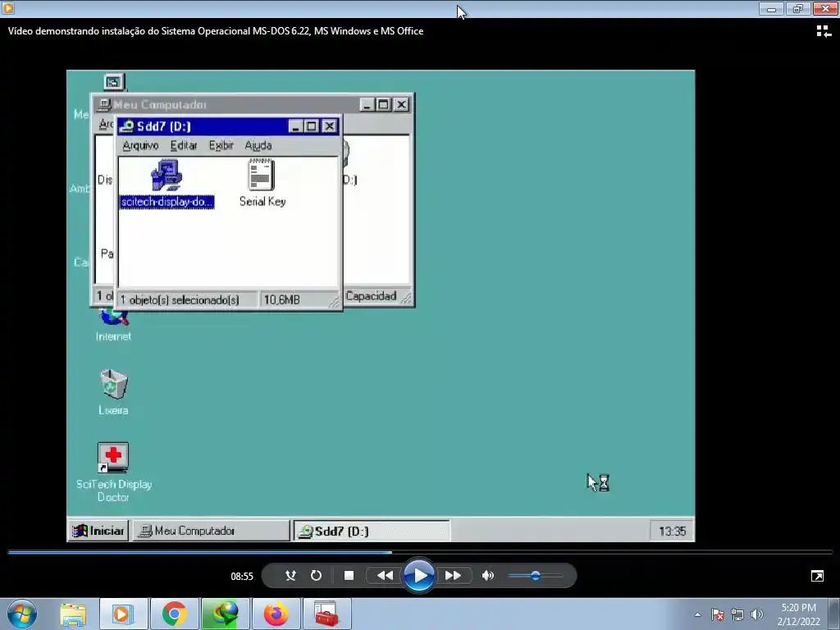The image size is (840, 630).
Task: Click Capacidad status in Meu Computador
Action: point(371,296)
